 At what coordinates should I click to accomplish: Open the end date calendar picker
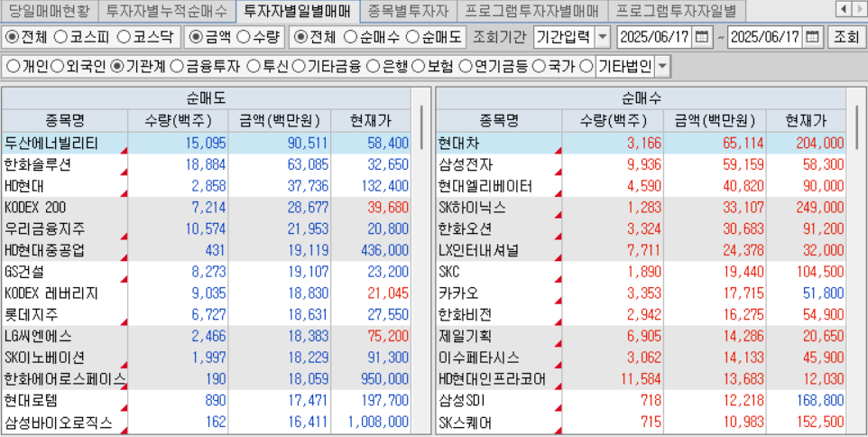click(812, 37)
